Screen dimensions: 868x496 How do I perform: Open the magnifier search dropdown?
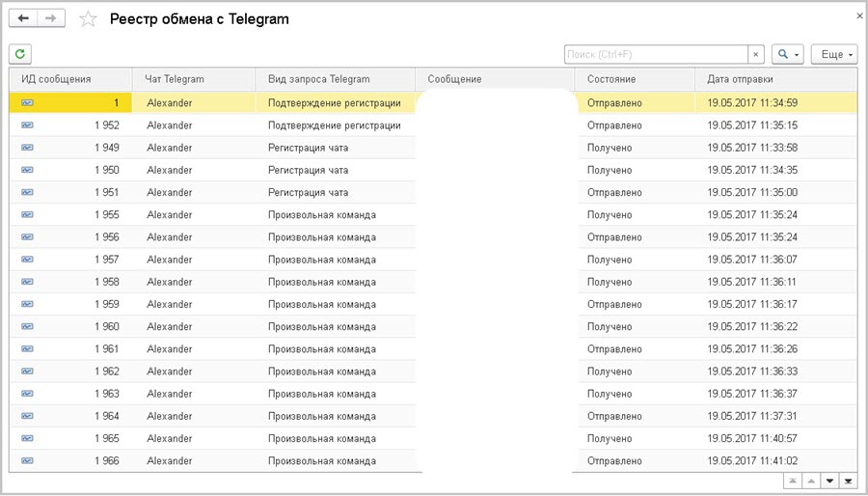point(789,55)
